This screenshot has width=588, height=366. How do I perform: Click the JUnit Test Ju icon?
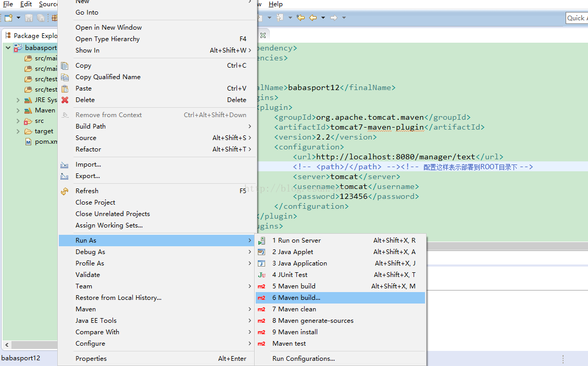click(x=262, y=275)
